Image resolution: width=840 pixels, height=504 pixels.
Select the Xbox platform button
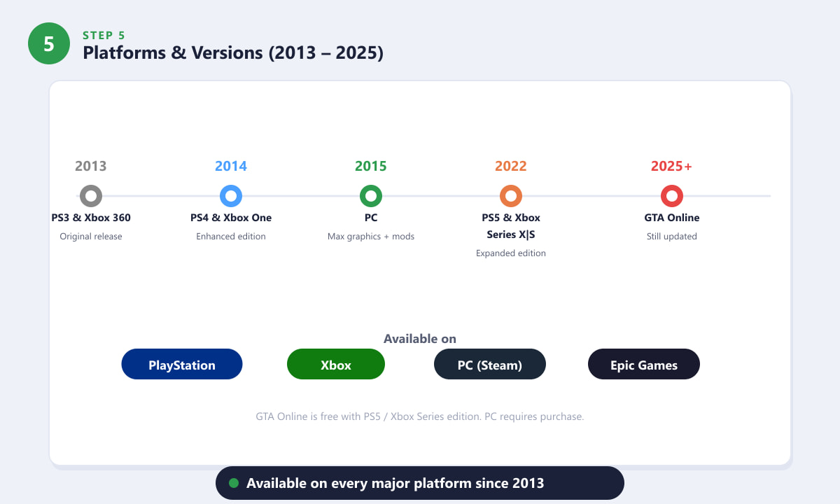tap(336, 364)
